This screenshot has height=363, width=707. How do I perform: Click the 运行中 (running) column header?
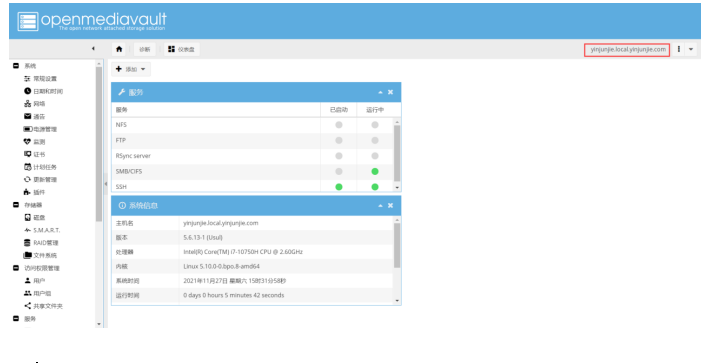(x=375, y=110)
